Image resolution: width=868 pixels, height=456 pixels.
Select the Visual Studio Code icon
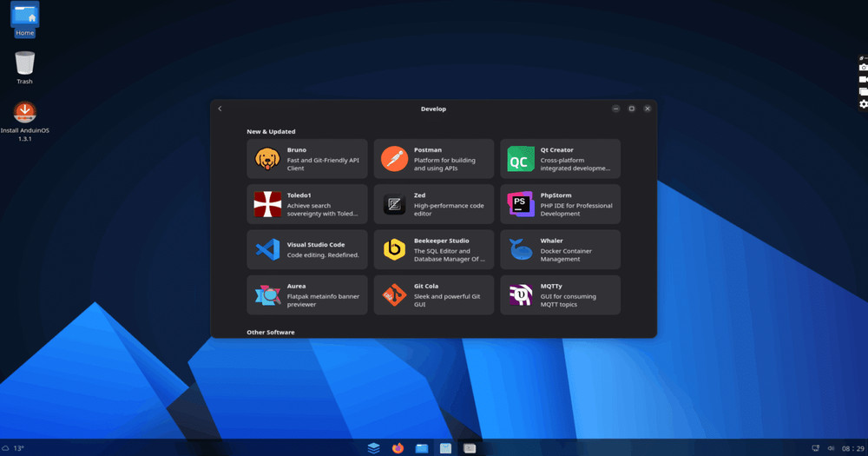[267, 250]
